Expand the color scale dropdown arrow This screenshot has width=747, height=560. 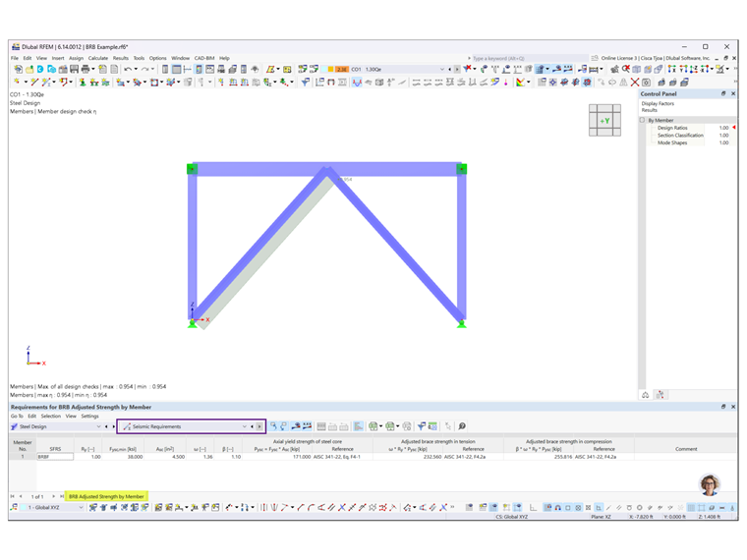point(529,83)
